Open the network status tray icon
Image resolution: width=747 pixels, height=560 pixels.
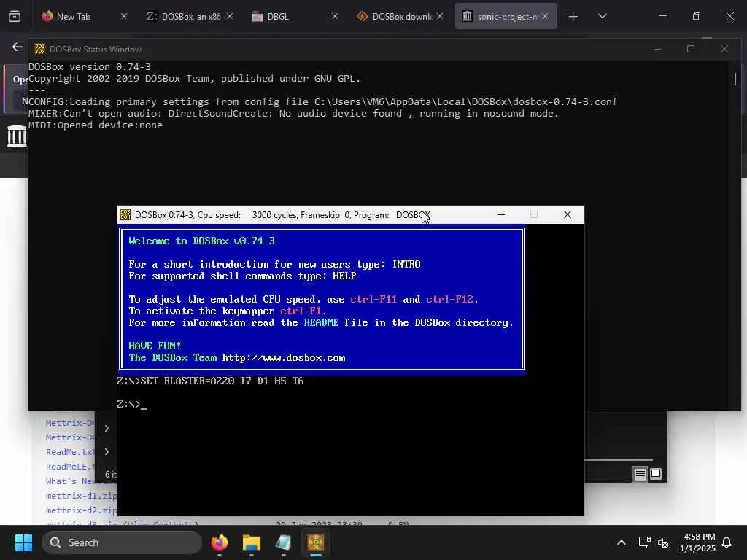click(645, 542)
